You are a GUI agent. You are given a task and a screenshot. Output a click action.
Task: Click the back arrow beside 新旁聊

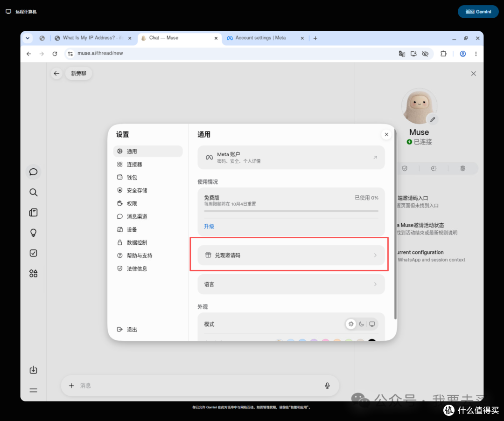[56, 74]
